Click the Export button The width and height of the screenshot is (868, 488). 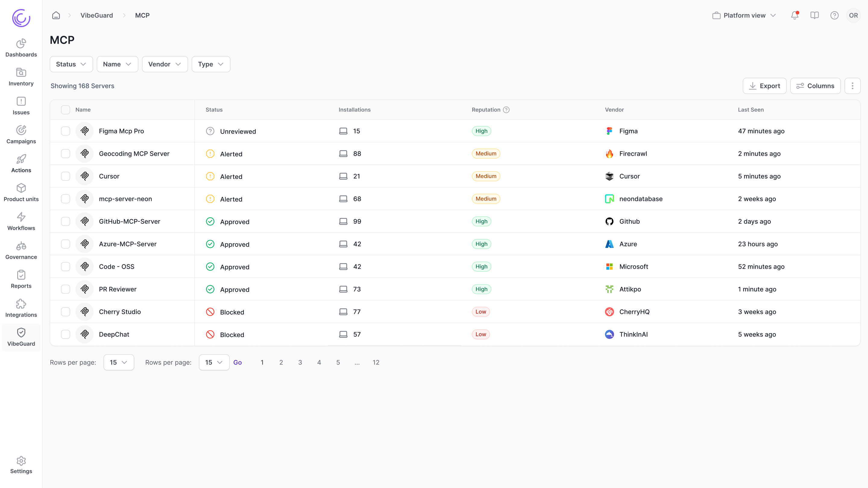(x=764, y=86)
